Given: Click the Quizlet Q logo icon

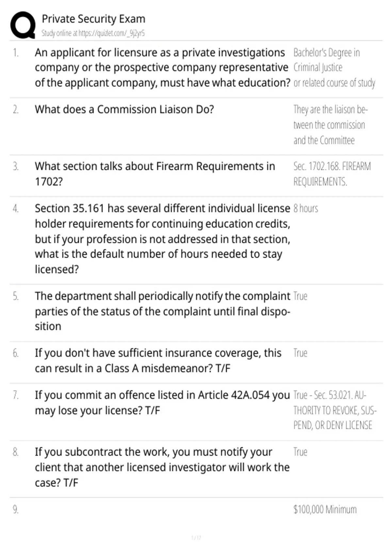Looking at the screenshot, I should pos(23,25).
